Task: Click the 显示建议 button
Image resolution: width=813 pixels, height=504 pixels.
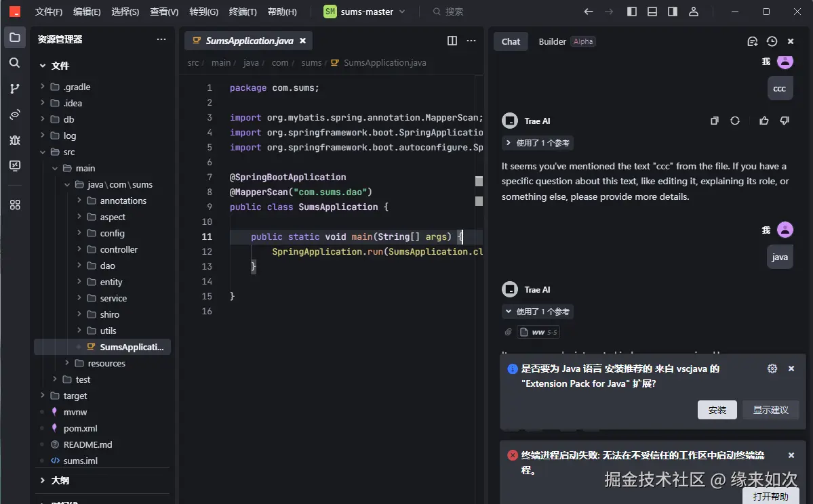Action: coord(770,410)
